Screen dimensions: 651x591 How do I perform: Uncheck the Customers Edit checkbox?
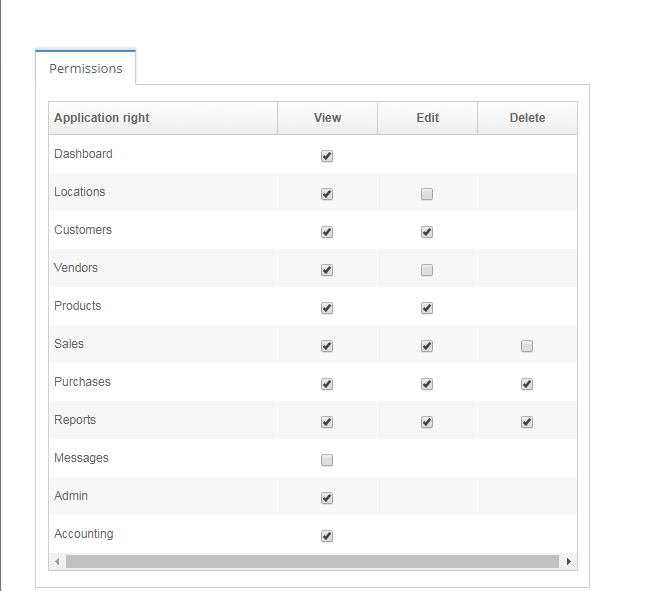coord(427,232)
